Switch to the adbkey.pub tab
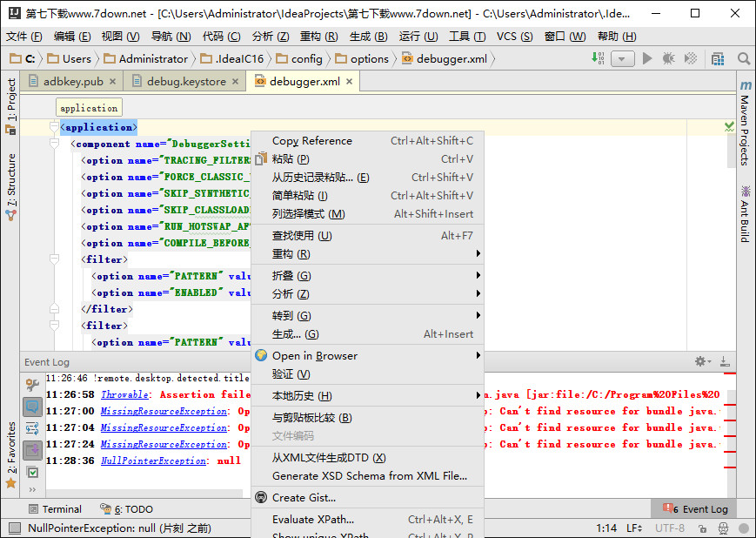Image resolution: width=756 pixels, height=538 pixels. click(73, 82)
